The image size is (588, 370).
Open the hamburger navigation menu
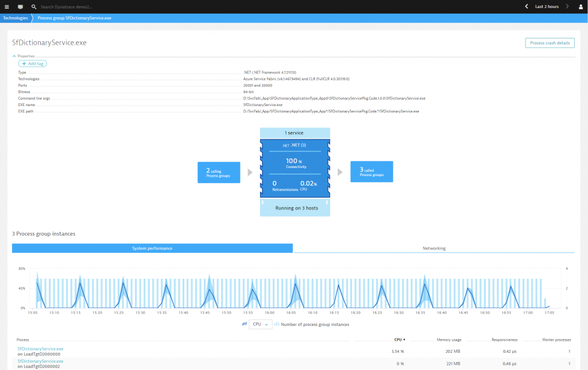pyautogui.click(x=7, y=7)
